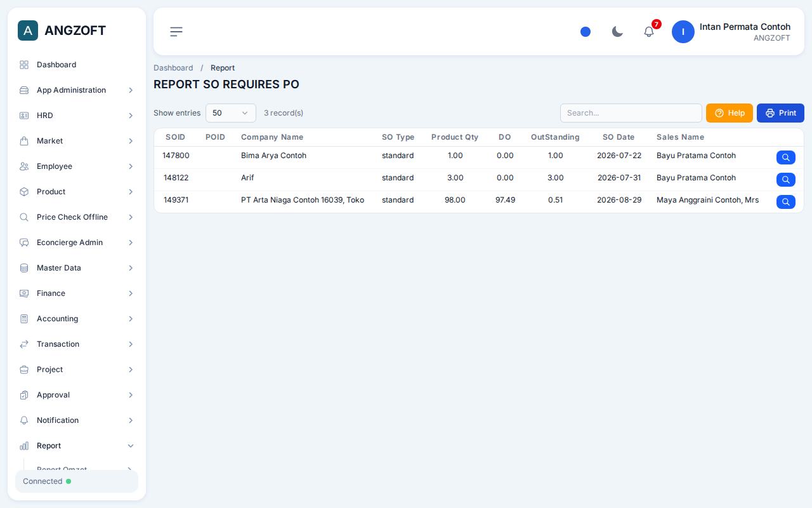This screenshot has height=508, width=812.
Task: View details of SO 149371
Action: click(786, 202)
